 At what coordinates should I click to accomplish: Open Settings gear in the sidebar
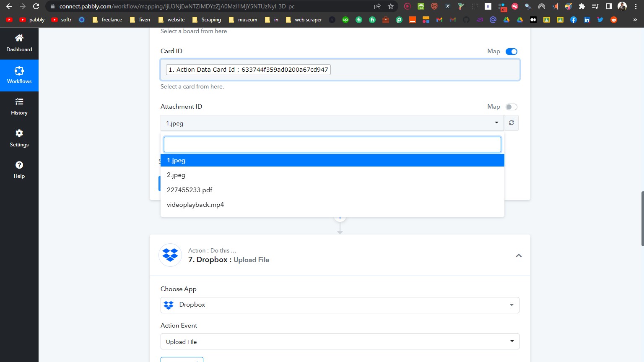(19, 133)
